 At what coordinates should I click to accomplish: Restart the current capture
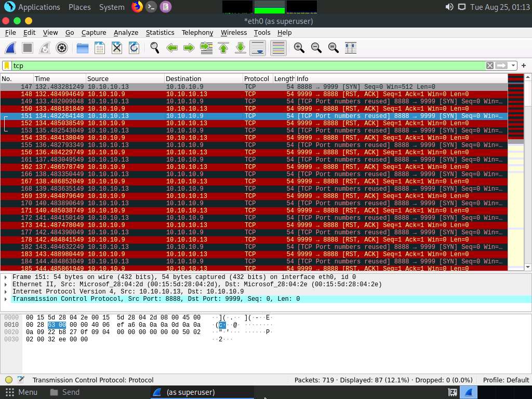[45, 48]
